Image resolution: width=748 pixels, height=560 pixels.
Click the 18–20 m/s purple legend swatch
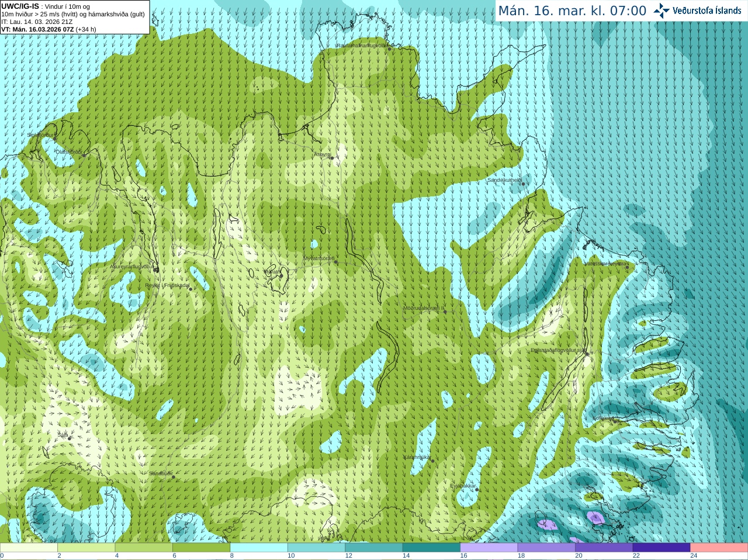point(546,548)
